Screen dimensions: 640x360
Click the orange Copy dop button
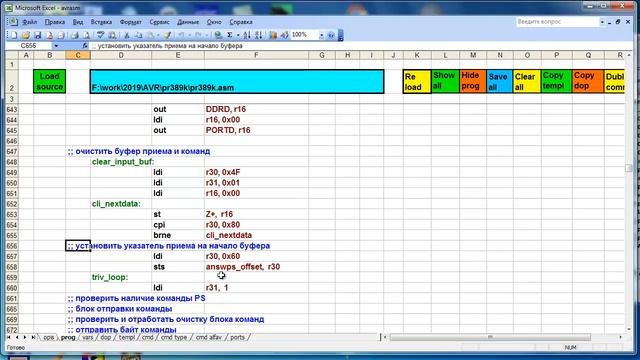click(x=588, y=82)
